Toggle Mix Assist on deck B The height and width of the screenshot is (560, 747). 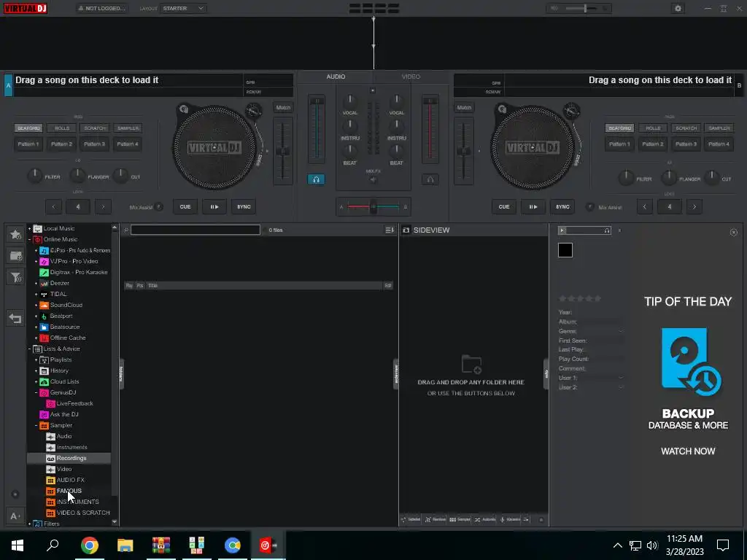(589, 206)
